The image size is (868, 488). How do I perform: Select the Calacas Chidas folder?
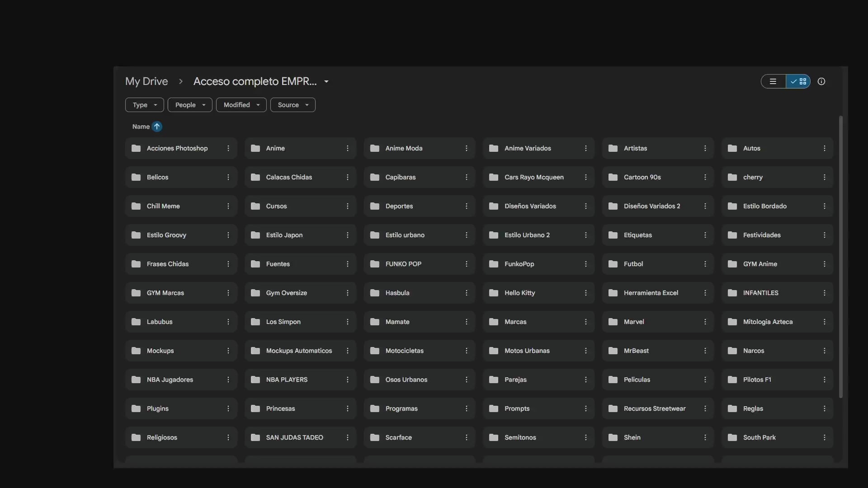click(300, 177)
